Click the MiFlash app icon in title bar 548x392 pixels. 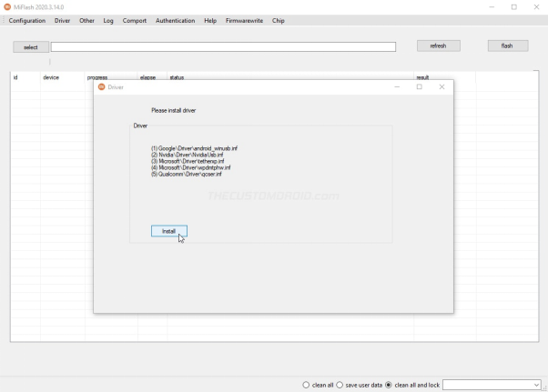[x=7, y=7]
